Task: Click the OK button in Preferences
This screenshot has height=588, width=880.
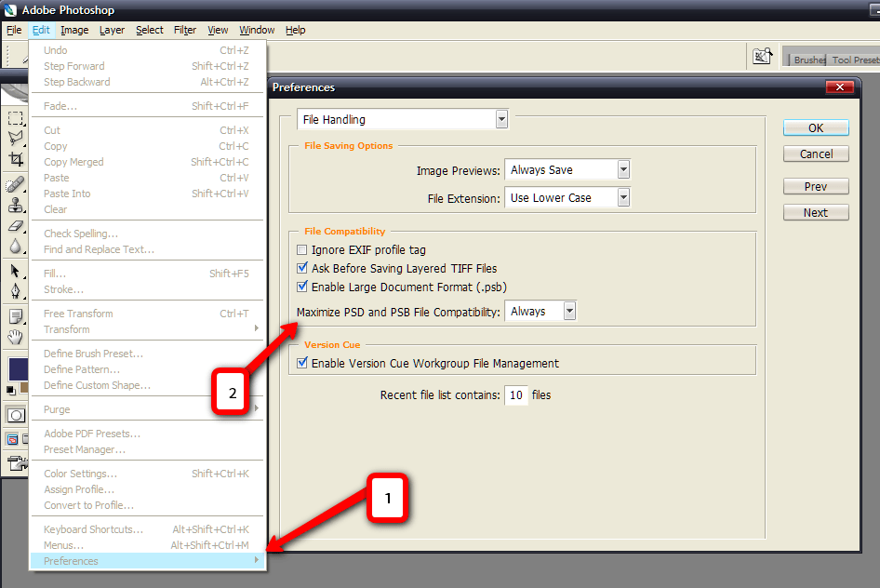Action: 815,128
